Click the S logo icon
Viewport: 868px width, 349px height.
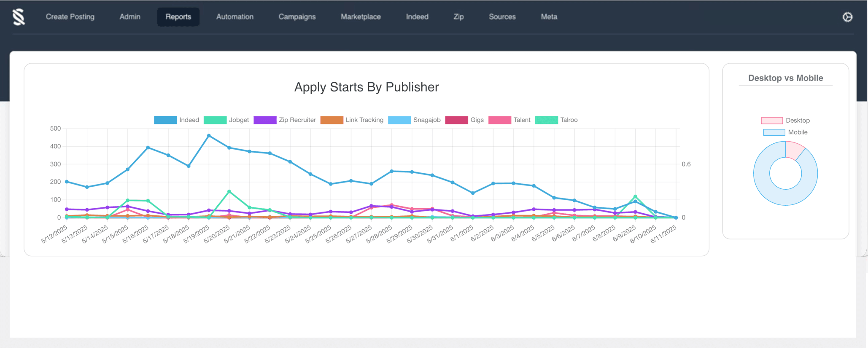(x=19, y=17)
